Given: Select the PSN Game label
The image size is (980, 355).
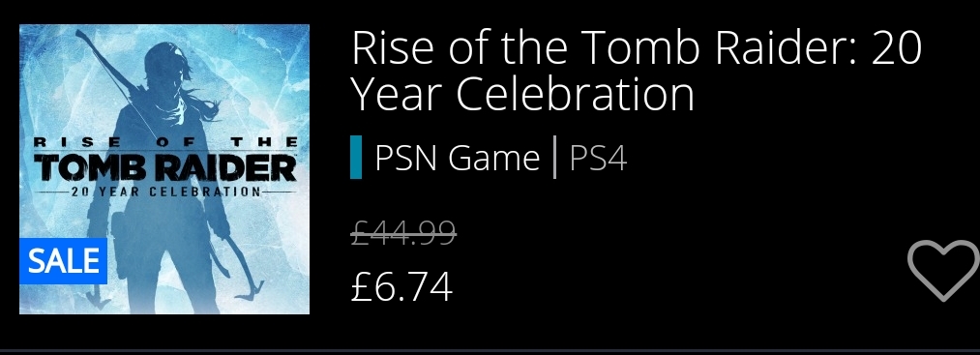Looking at the screenshot, I should point(457,158).
